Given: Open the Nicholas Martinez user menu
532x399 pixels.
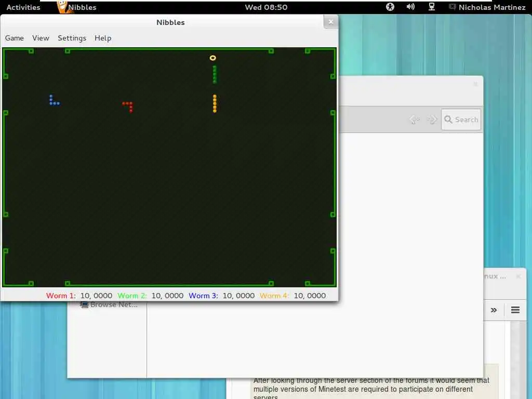Looking at the screenshot, I should click(487, 7).
